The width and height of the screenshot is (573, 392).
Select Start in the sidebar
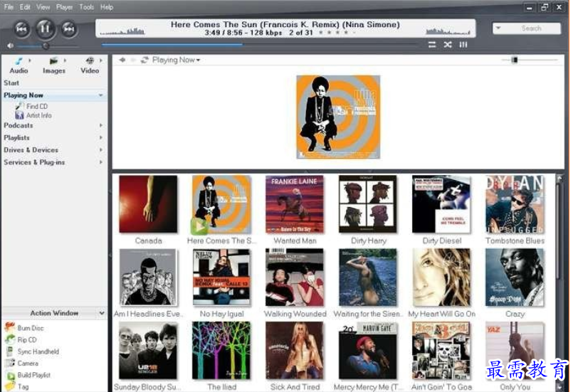point(11,83)
